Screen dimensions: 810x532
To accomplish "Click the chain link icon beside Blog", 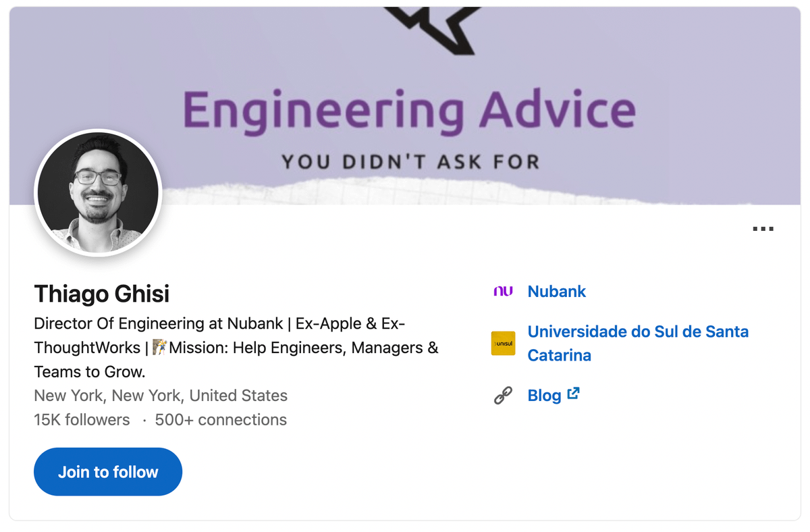I will [503, 395].
